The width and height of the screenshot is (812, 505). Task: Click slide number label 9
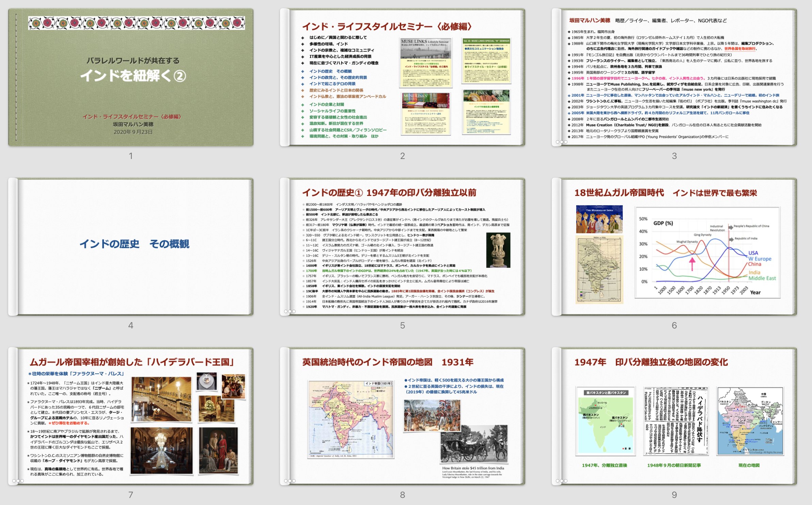pyautogui.click(x=674, y=495)
